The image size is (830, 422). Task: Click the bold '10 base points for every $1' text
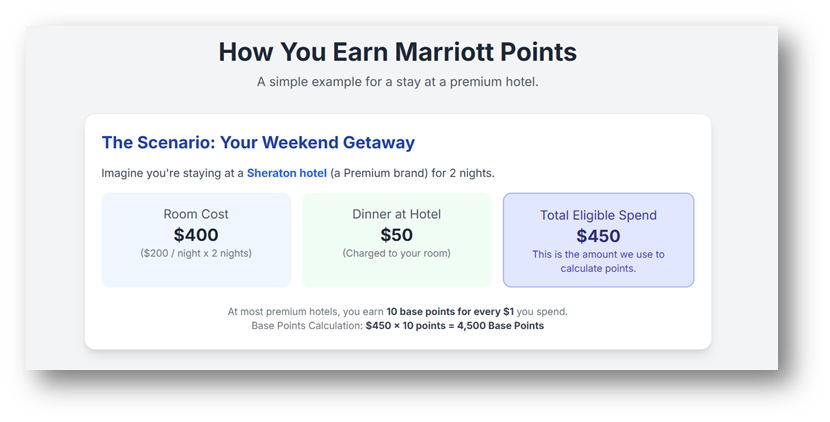[450, 312]
